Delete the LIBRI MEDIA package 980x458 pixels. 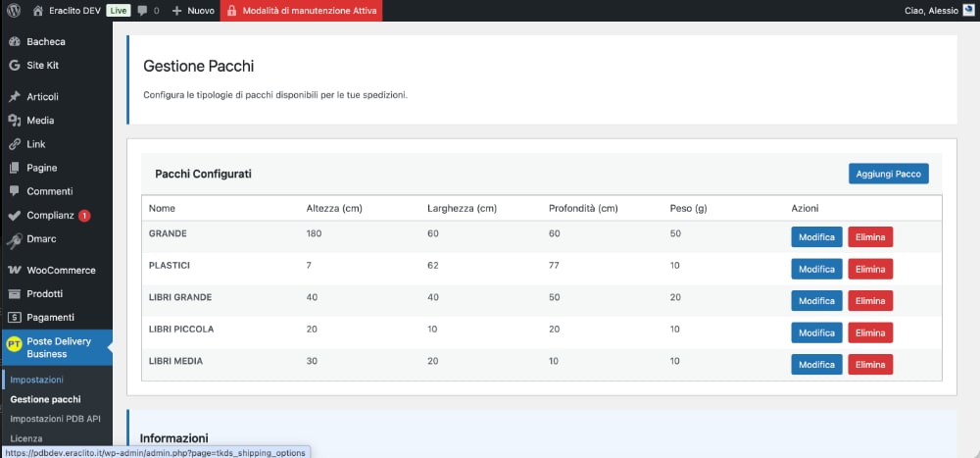[870, 365]
